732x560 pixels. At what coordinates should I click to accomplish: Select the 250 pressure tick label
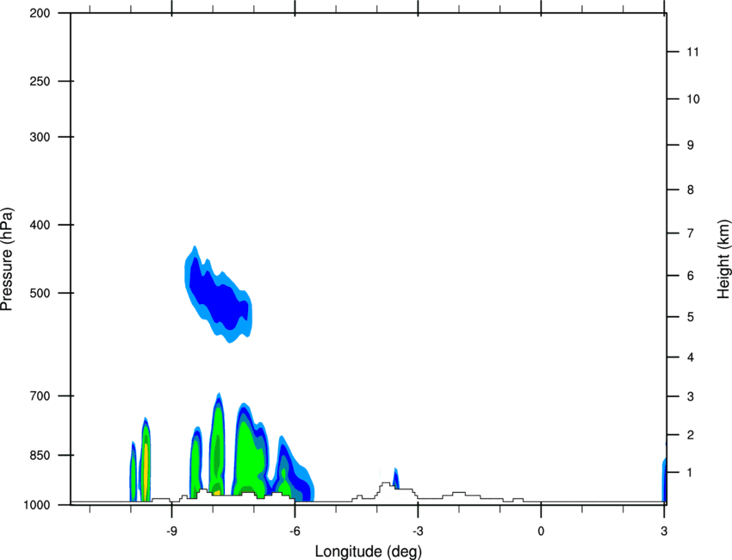click(40, 81)
